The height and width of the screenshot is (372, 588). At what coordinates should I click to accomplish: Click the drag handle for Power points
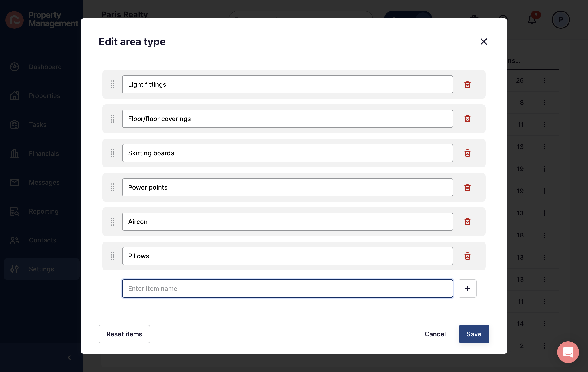point(112,187)
